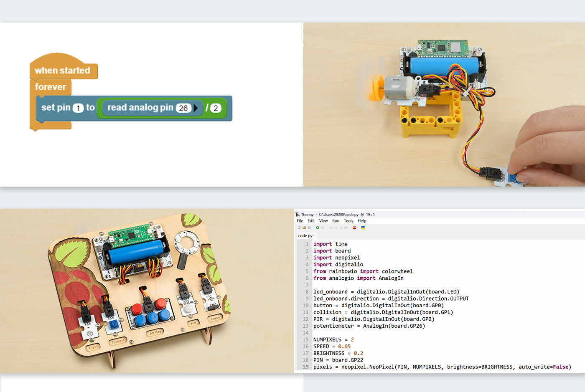Open the Help menu
The image size is (585, 392).
(x=362, y=221)
